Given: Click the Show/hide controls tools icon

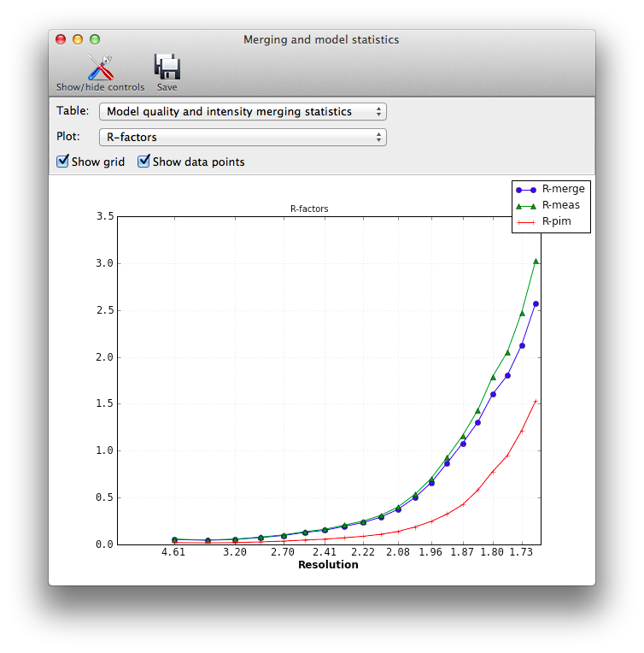Looking at the screenshot, I should click(100, 67).
